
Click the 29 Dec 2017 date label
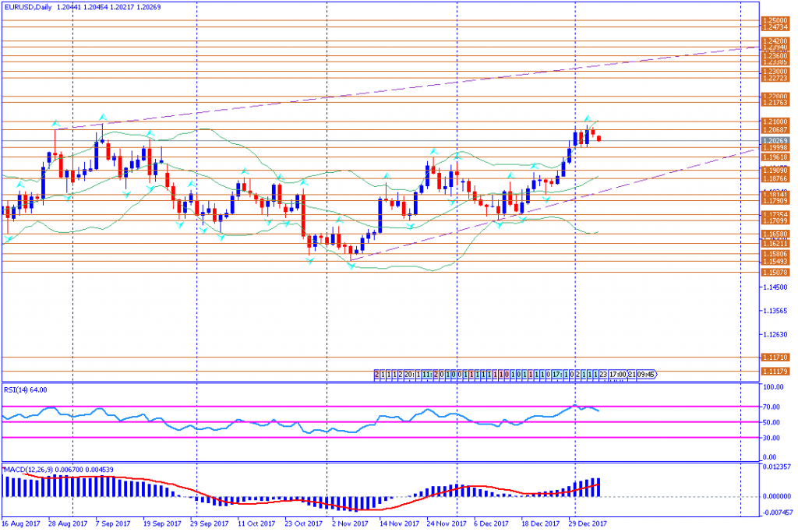tap(588, 524)
